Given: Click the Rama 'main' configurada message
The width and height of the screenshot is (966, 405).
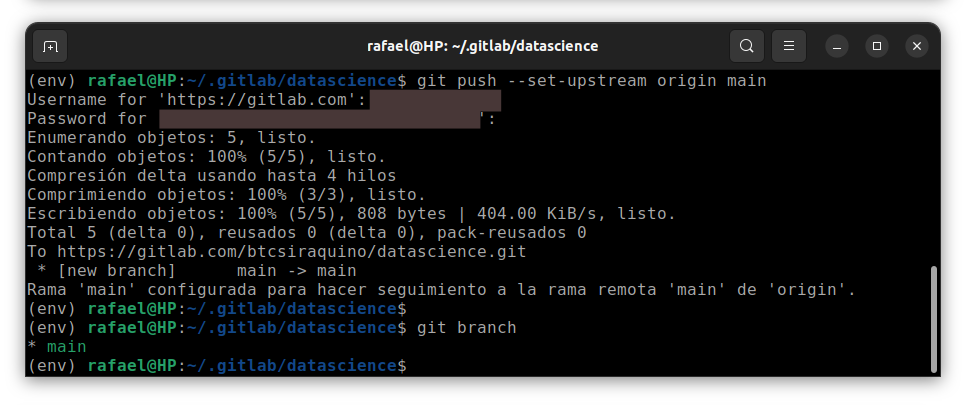Looking at the screenshot, I should click(x=441, y=290).
